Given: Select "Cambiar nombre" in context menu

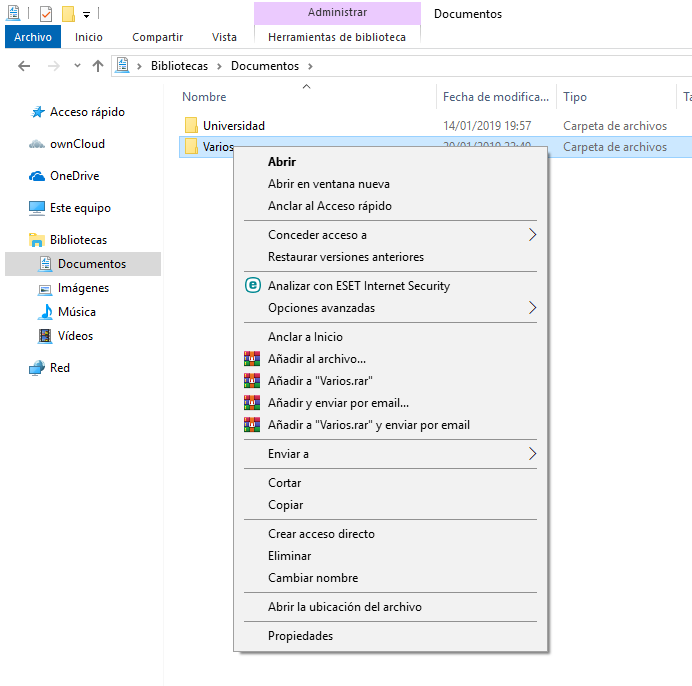Looking at the screenshot, I should pos(312,578).
